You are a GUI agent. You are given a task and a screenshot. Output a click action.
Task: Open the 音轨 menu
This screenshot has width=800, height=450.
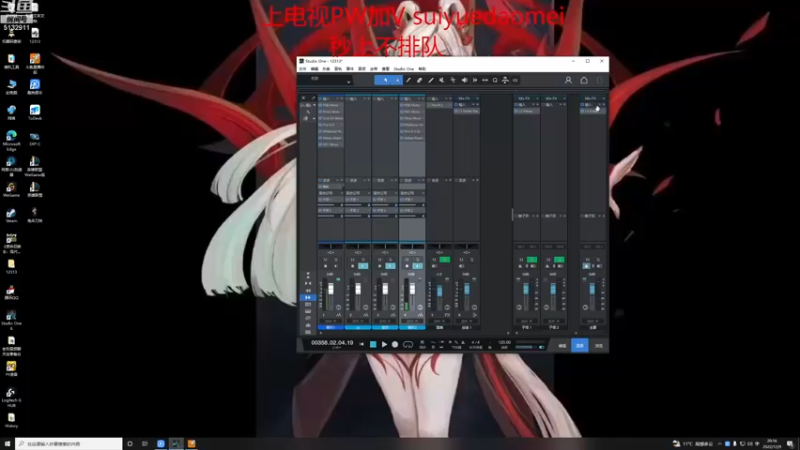[x=338, y=69]
